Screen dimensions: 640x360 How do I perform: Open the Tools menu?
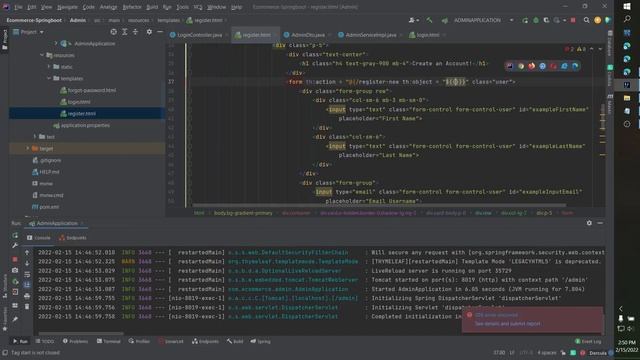pos(182,7)
